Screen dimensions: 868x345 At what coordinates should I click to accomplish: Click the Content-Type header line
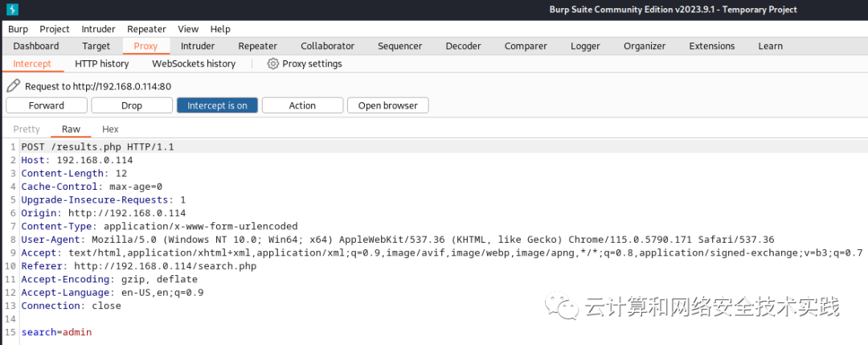[x=159, y=227]
